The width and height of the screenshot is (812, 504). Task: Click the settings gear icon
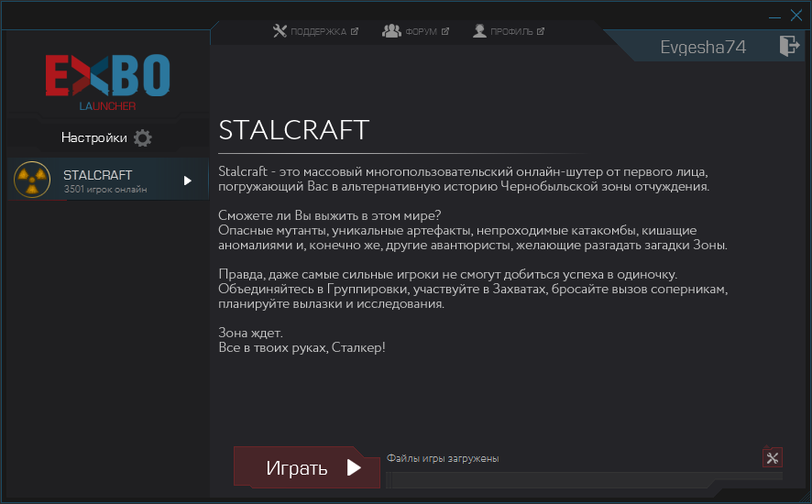click(x=143, y=137)
